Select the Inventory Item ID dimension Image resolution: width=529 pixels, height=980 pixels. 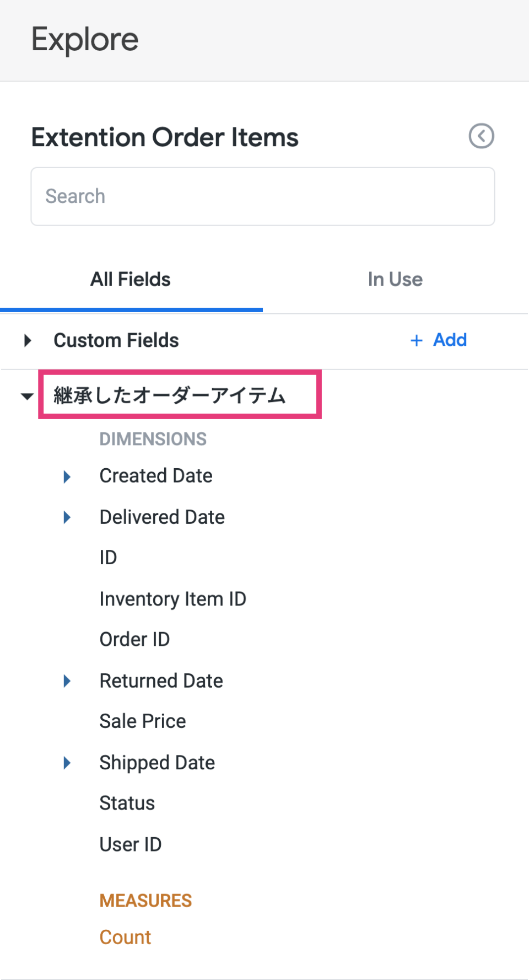[x=173, y=599]
